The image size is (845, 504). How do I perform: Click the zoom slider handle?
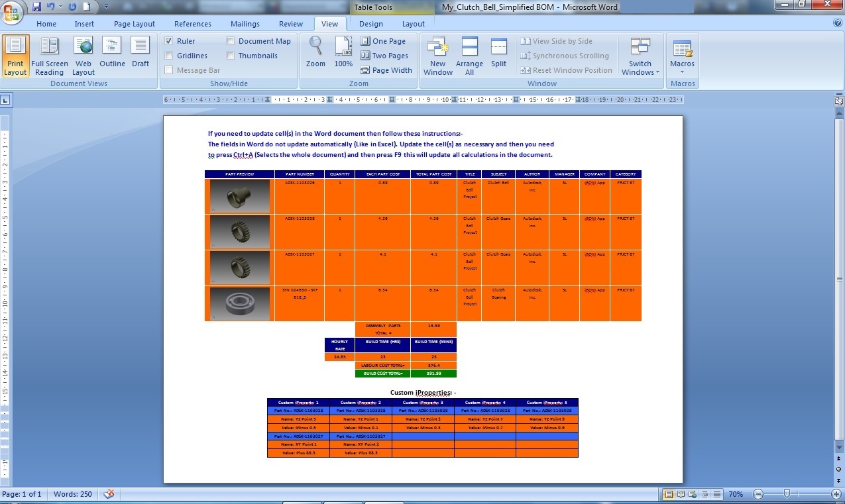click(x=787, y=494)
